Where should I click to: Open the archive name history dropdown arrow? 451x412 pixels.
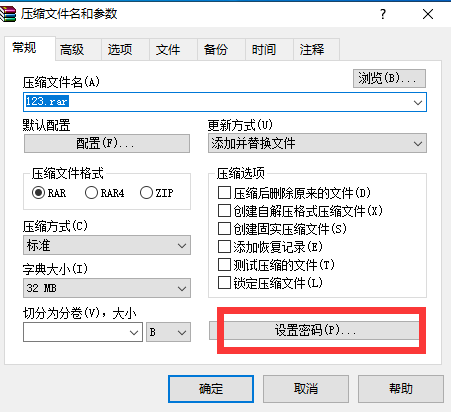pyautogui.click(x=418, y=102)
